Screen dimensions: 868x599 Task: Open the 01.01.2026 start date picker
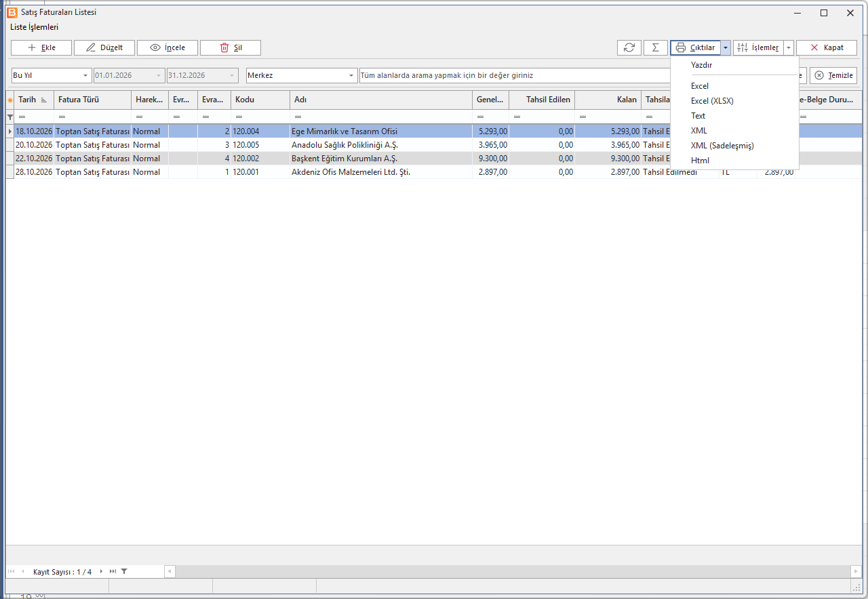(159, 75)
